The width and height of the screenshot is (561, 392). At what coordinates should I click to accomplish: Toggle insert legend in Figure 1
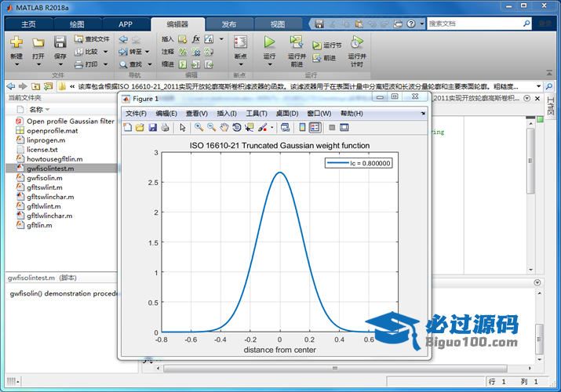click(x=315, y=128)
